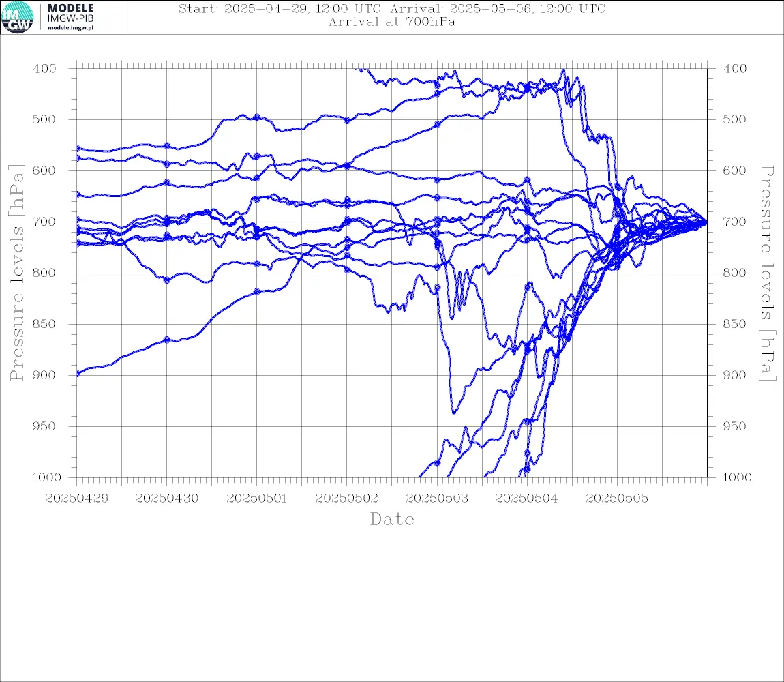
Task: Click the trajectory marker near 865 hPa on 20250430
Action: 167,340
